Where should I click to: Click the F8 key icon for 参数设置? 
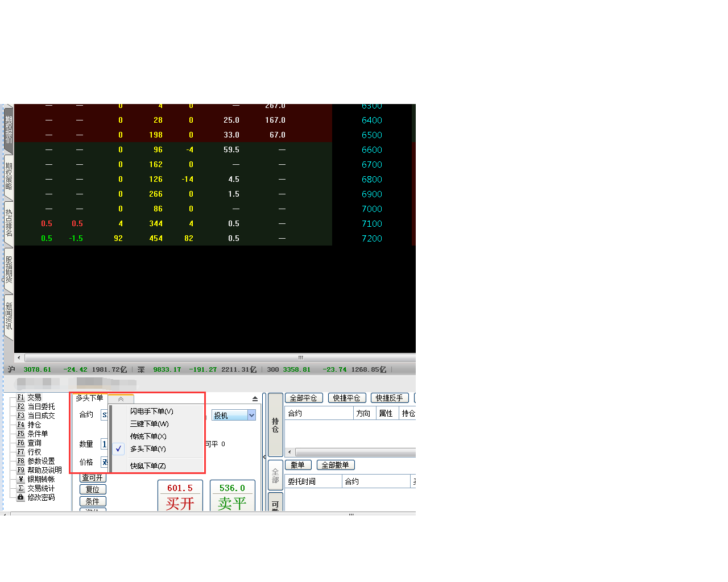point(20,461)
